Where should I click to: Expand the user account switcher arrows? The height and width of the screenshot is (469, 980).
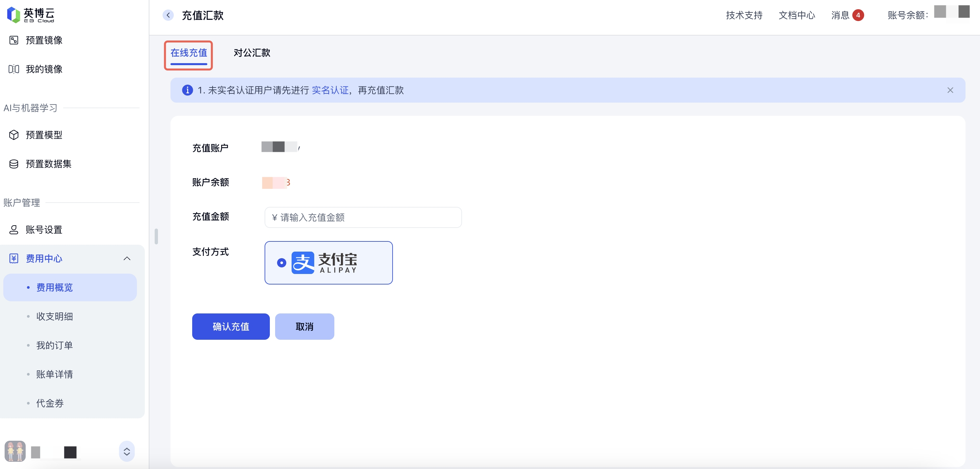[127, 452]
